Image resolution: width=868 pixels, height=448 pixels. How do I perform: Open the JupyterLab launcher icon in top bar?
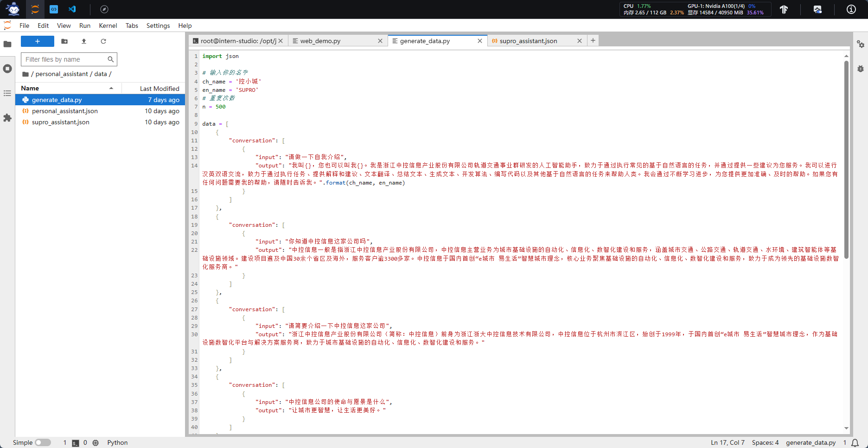[35, 9]
